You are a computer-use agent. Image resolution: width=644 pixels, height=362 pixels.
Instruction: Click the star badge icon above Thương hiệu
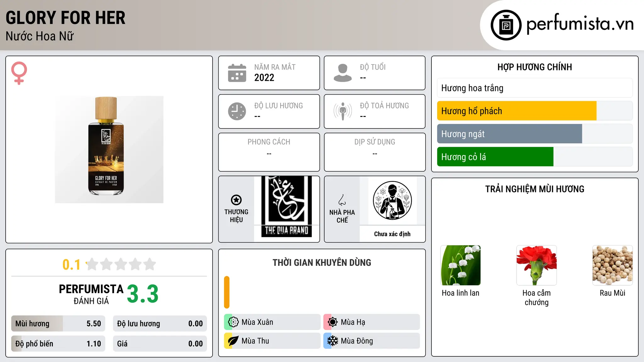tap(236, 200)
